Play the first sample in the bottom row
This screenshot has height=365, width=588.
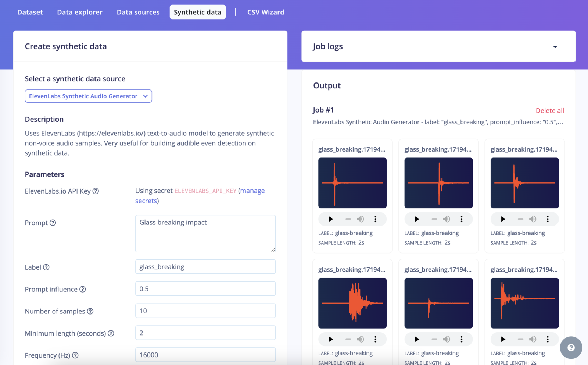(331, 339)
